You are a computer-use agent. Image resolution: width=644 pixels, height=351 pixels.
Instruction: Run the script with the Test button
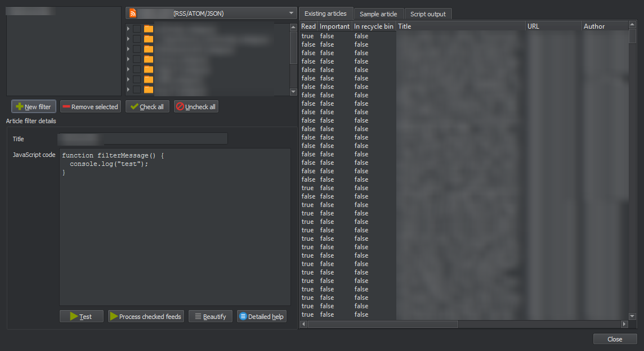click(x=81, y=317)
